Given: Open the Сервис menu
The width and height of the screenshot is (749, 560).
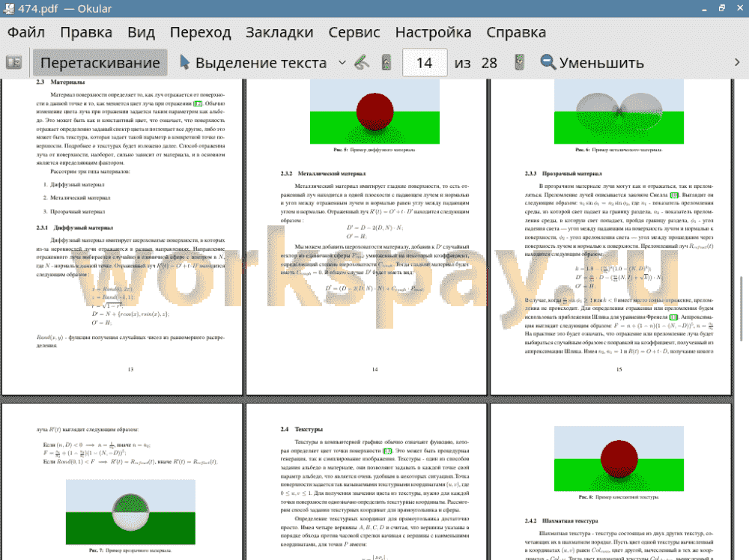Looking at the screenshot, I should coord(354,32).
